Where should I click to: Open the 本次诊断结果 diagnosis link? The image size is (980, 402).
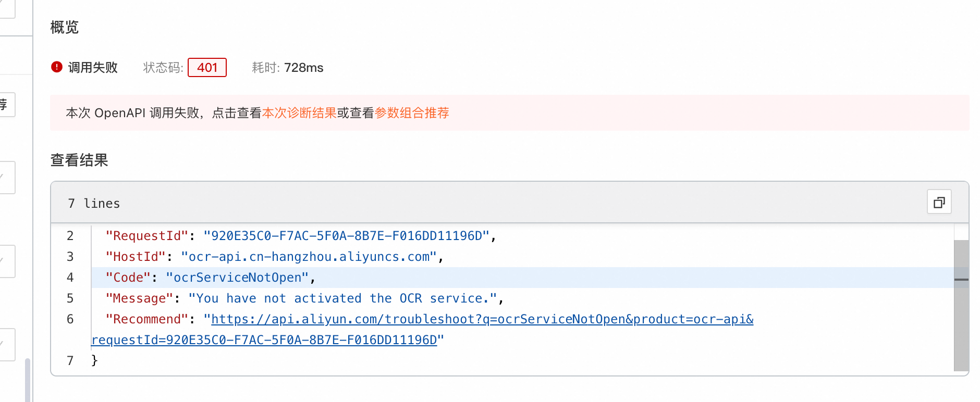tap(299, 113)
